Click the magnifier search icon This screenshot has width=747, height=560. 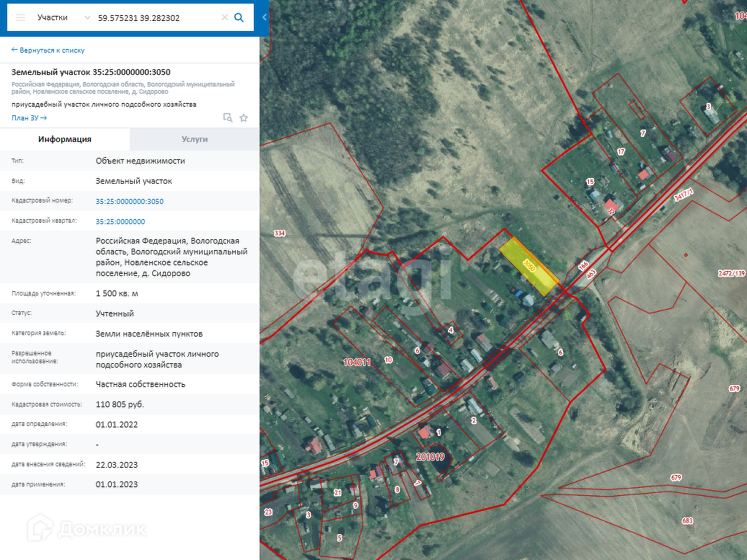click(x=239, y=17)
